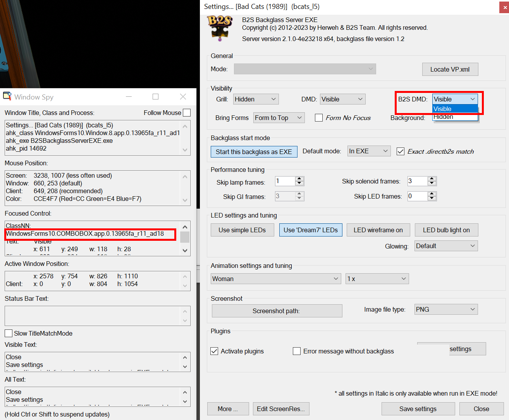The width and height of the screenshot is (509, 420).
Task: Click LED wireframe on button
Action: point(378,230)
